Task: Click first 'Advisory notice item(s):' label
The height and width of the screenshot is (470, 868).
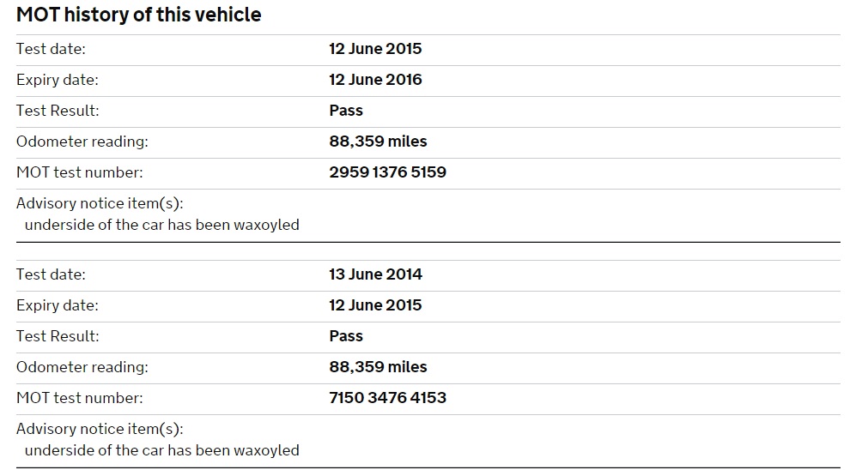Action: (100, 203)
